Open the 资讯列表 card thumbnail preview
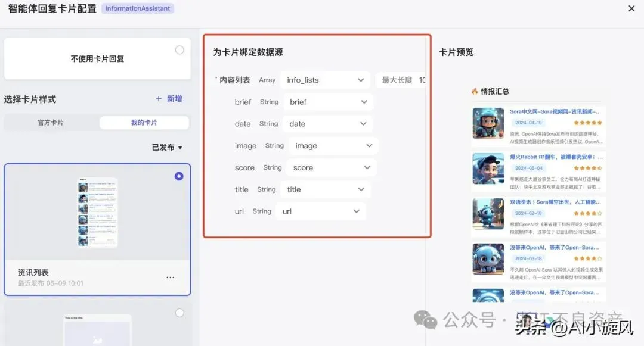The height and width of the screenshot is (346, 644). click(97, 213)
